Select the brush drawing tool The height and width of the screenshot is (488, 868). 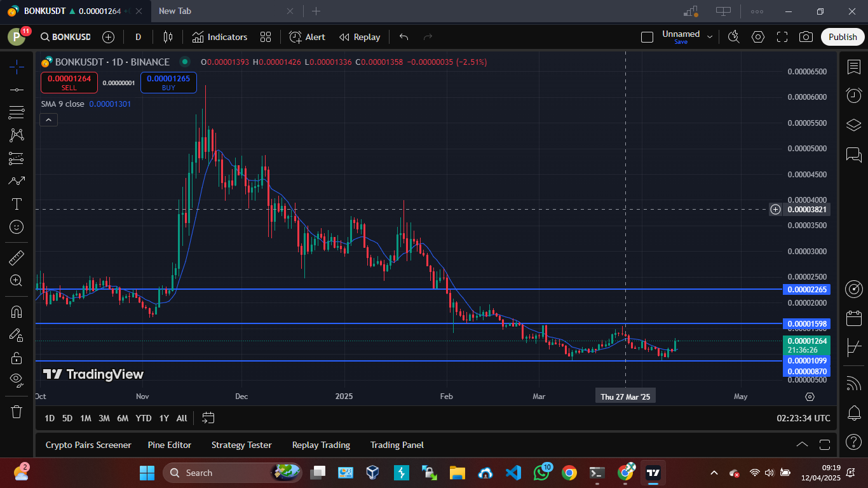tap(17, 181)
